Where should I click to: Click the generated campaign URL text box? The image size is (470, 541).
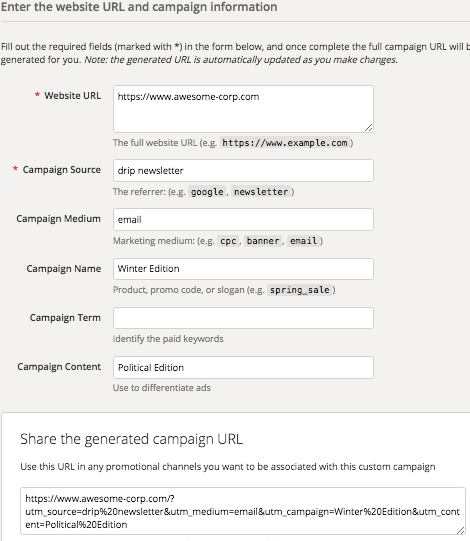[243, 511]
